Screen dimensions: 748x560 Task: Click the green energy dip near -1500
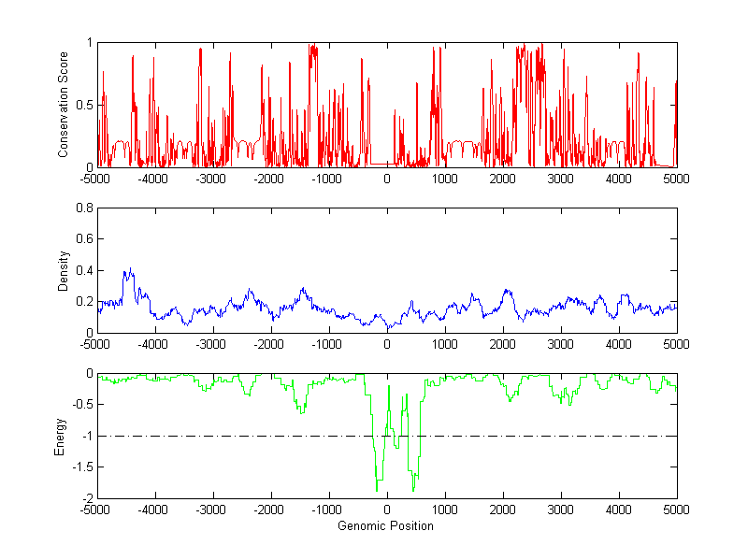click(301, 410)
